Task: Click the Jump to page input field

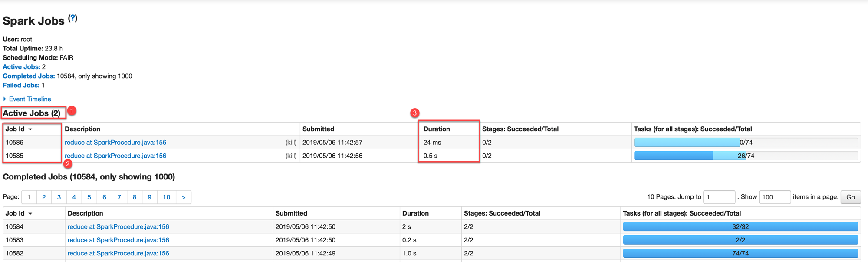Action: pos(719,197)
